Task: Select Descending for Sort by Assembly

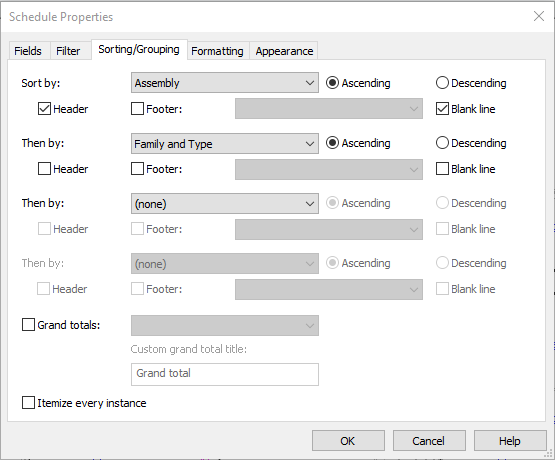Action: [471, 83]
